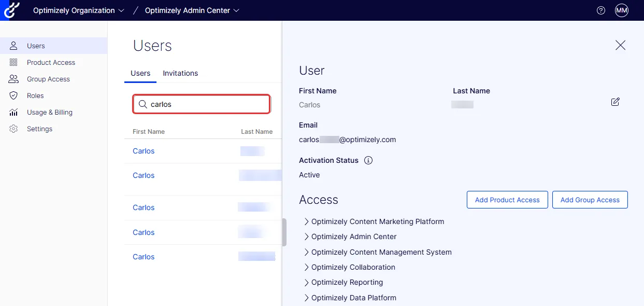Click the search field containing carlos
The height and width of the screenshot is (306, 644).
(202, 104)
